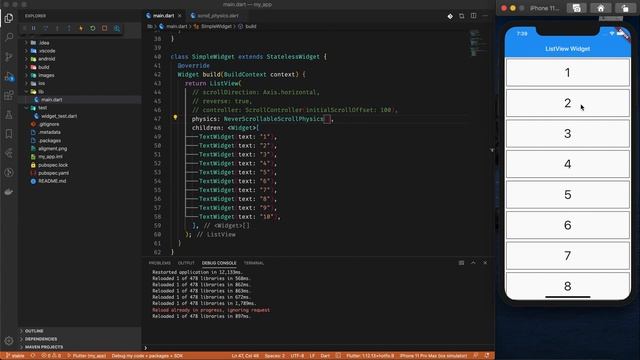This screenshot has height=360, width=640.
Task: Open widget_test.dart in explorer
Action: click(59, 116)
